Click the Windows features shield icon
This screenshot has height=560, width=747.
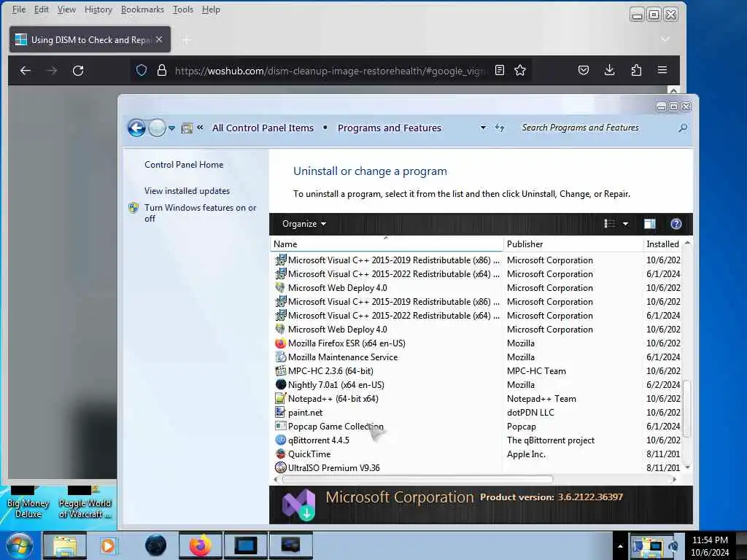click(133, 208)
